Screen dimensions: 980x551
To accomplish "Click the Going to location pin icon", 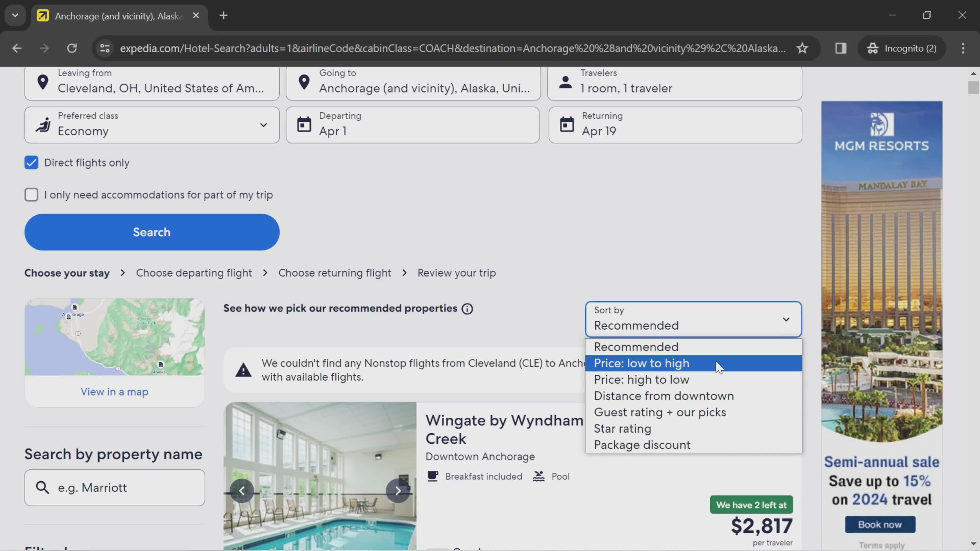I will 304,82.
